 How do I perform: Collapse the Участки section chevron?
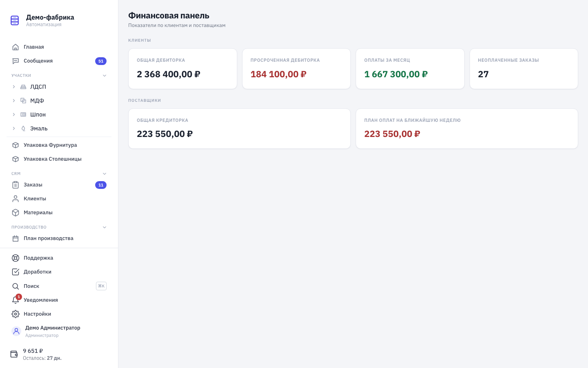(105, 76)
